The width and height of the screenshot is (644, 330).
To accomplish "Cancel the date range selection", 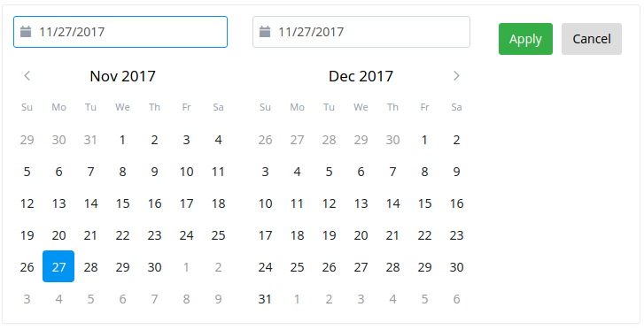I will click(x=592, y=39).
